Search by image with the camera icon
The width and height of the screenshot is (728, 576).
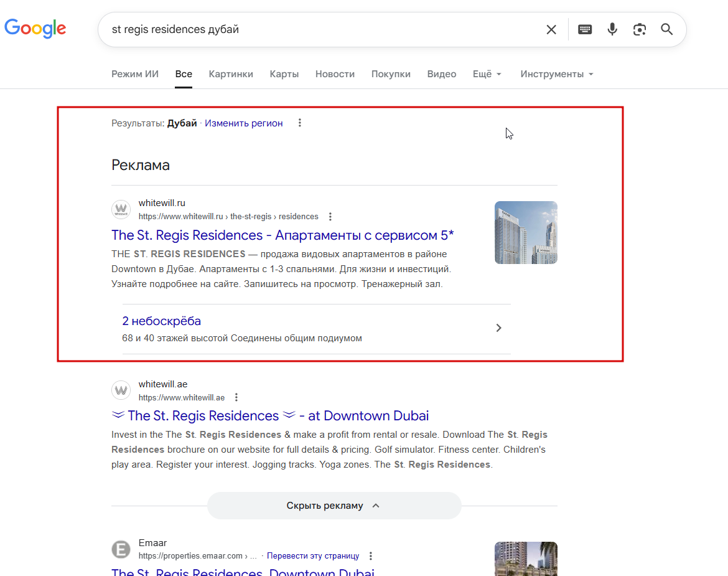pyautogui.click(x=639, y=30)
